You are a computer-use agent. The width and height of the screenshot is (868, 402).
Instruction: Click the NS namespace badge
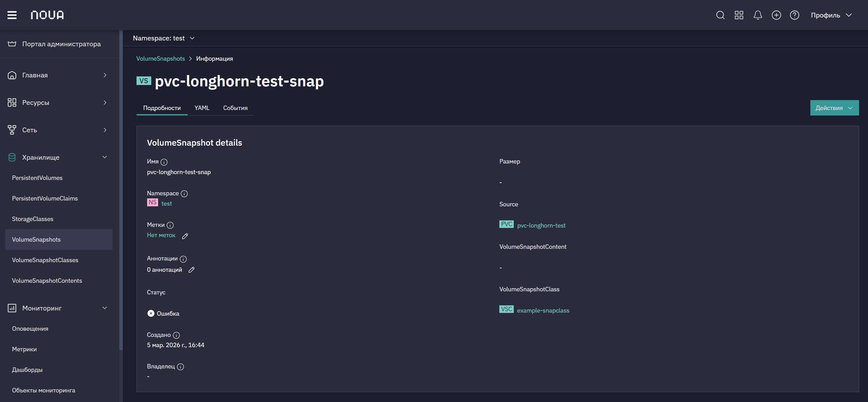[x=153, y=203]
